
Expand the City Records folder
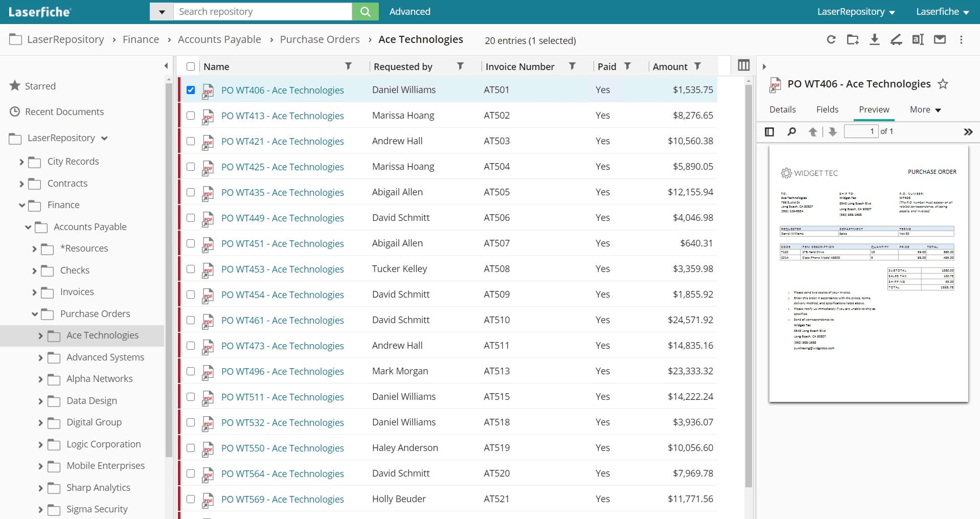(21, 162)
